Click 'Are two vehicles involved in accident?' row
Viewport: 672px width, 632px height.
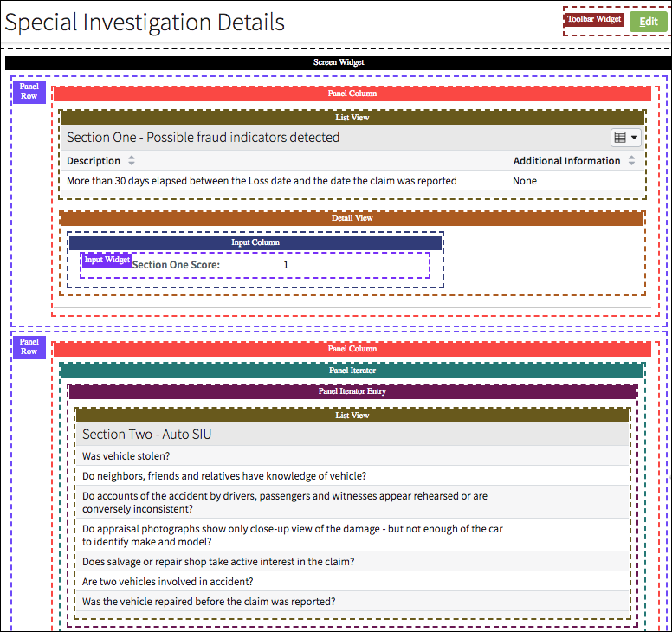(167, 582)
